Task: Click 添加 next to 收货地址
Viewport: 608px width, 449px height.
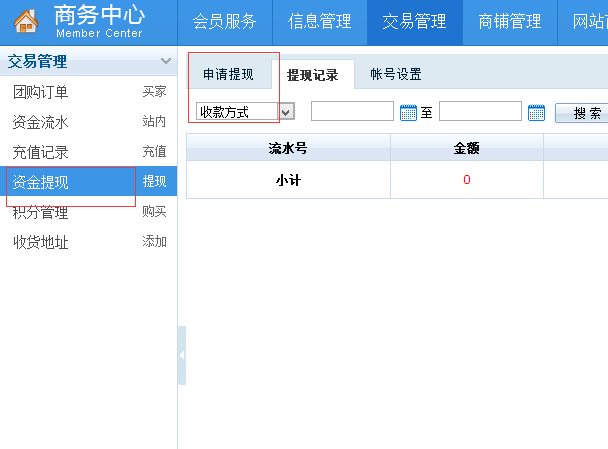Action: pyautogui.click(x=154, y=242)
